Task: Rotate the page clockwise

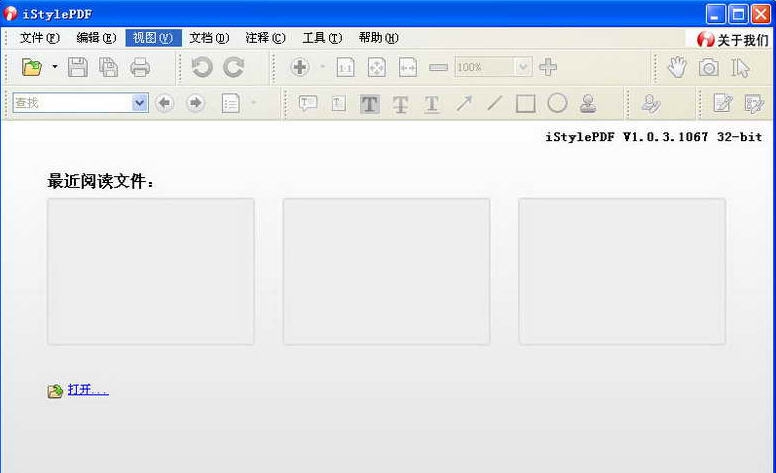Action: (233, 67)
